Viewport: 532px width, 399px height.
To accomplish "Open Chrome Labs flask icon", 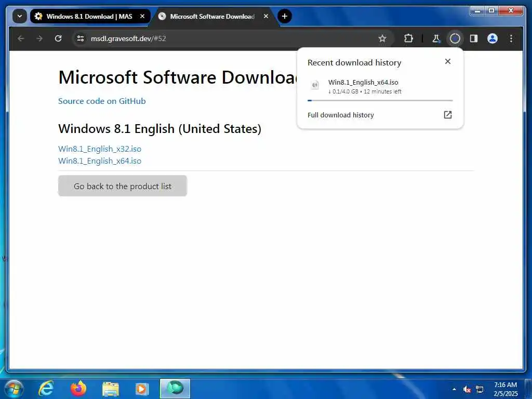I will (436, 38).
